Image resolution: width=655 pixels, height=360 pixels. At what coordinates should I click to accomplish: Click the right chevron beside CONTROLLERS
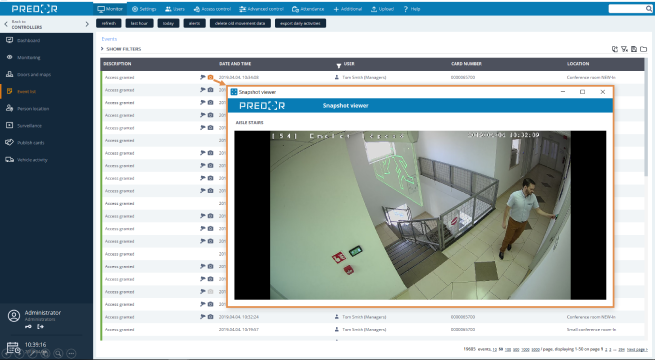(x=87, y=24)
